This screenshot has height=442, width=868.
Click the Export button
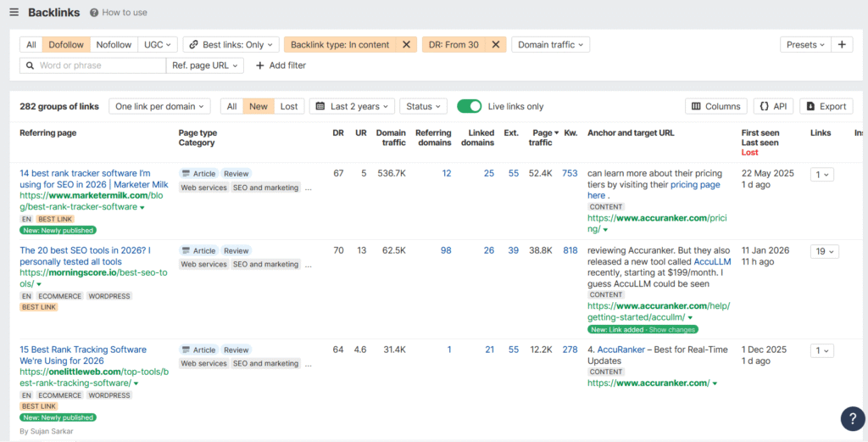826,106
